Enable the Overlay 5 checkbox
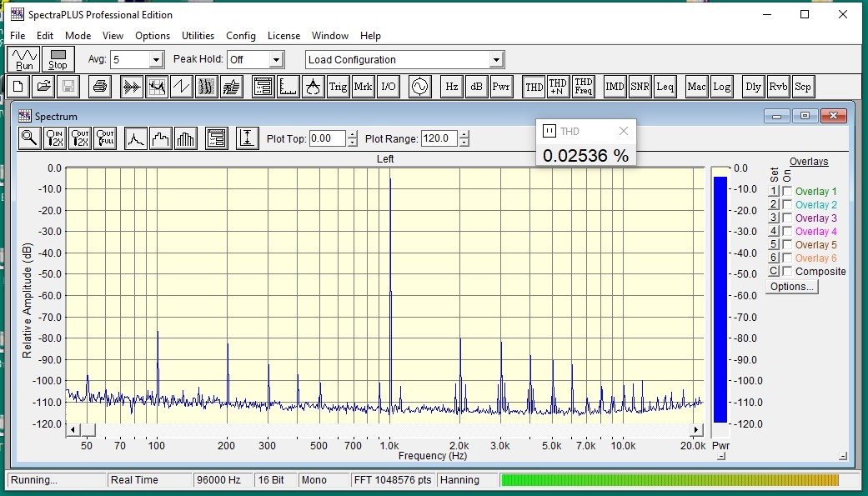 [x=787, y=244]
